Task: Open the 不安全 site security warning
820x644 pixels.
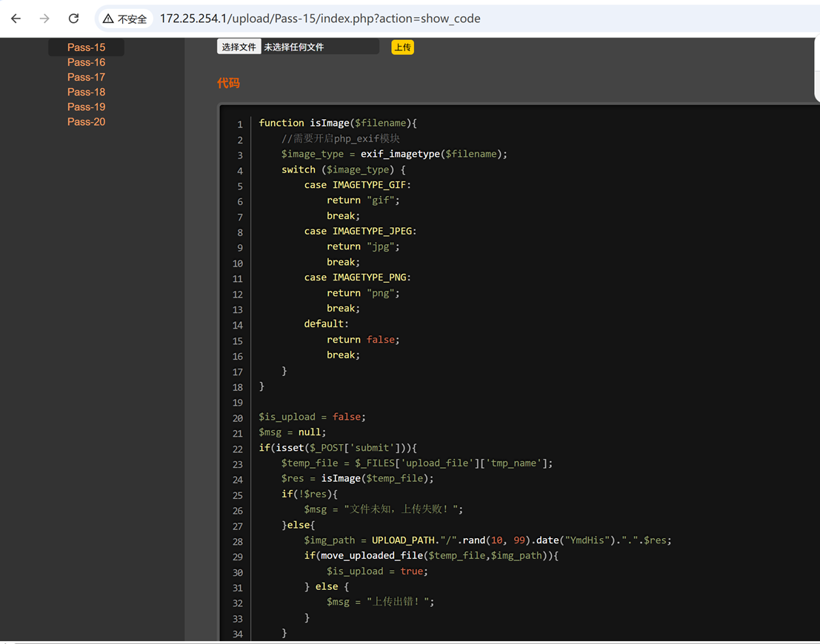Action: (125, 19)
